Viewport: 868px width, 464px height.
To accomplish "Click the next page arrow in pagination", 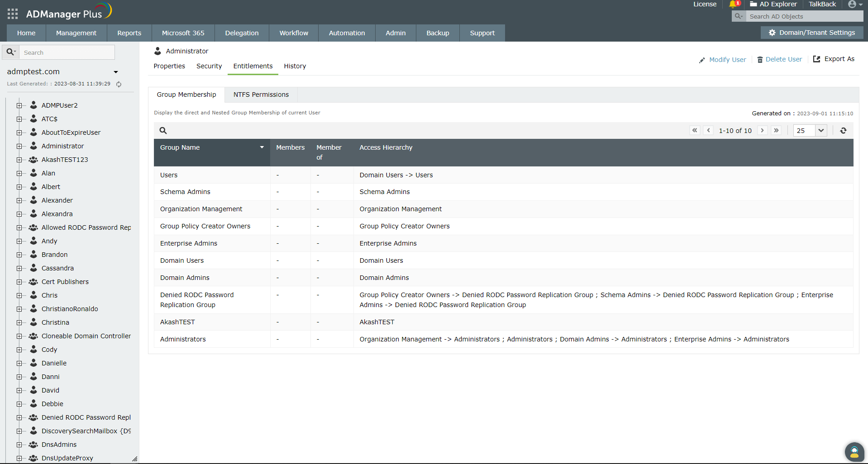I will point(763,130).
